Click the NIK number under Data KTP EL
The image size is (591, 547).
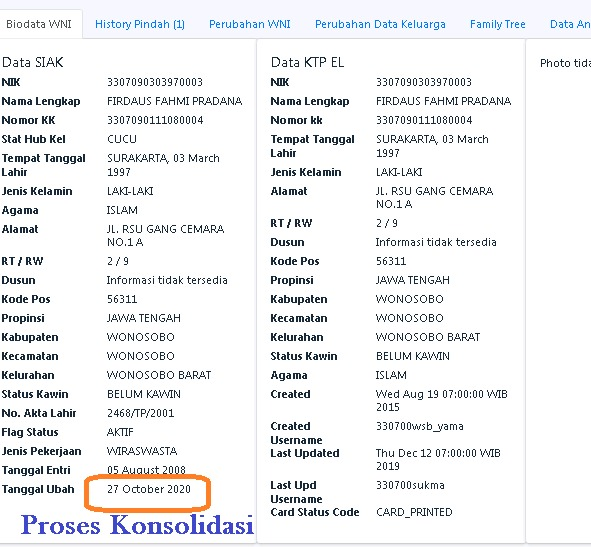tap(424, 82)
